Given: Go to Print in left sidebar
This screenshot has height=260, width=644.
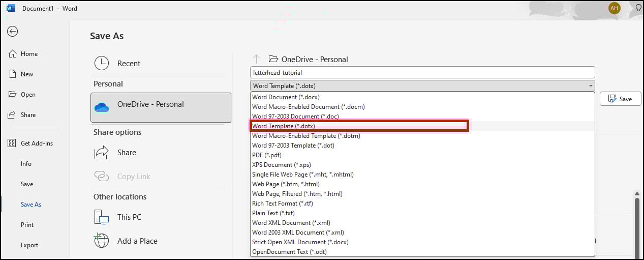Looking at the screenshot, I should 27,225.
